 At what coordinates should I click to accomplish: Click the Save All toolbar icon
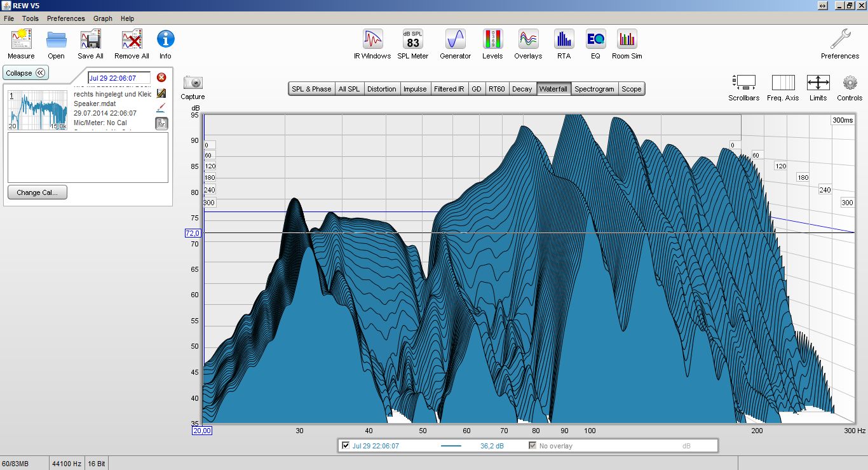tap(90, 39)
